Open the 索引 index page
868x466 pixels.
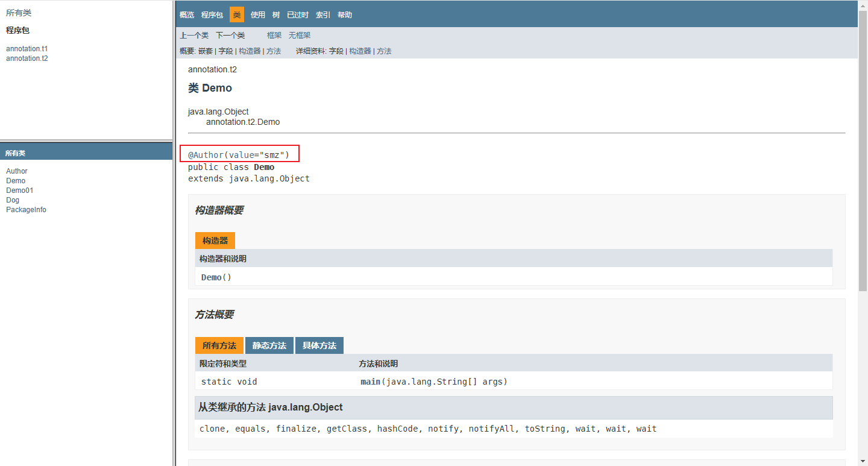point(323,14)
